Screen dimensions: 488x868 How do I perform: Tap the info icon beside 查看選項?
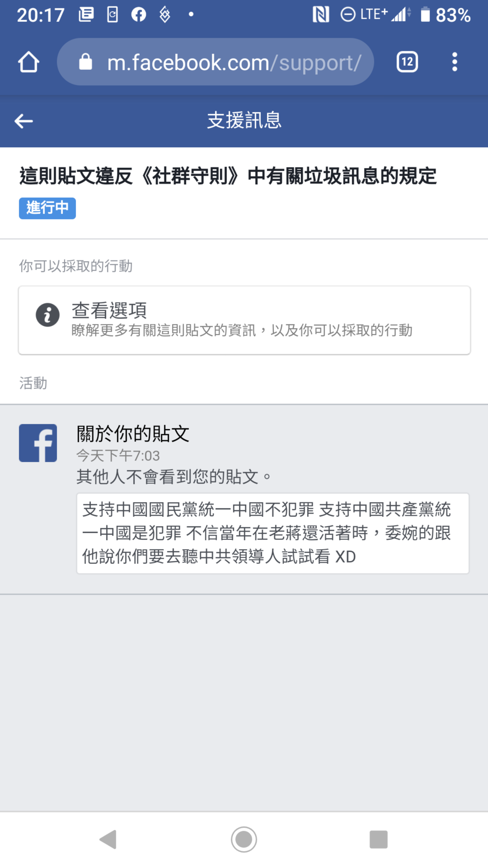[47, 315]
